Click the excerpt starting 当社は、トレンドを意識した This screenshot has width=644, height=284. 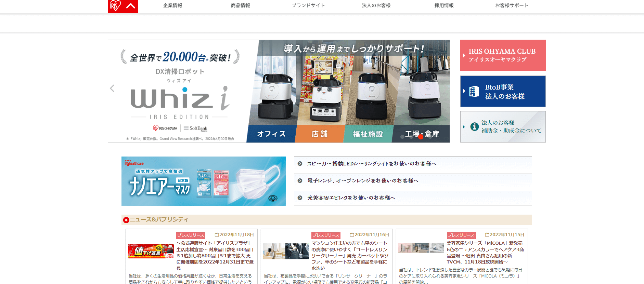(x=461, y=276)
